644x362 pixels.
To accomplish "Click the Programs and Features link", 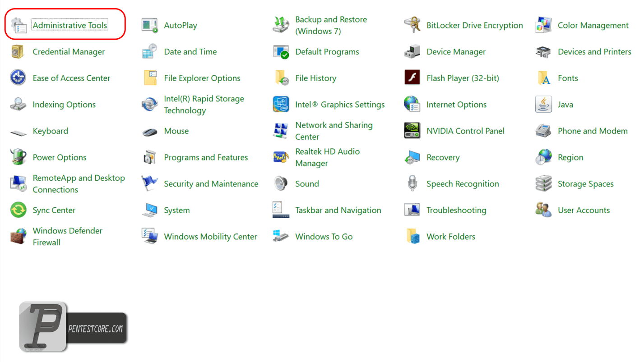I will tap(206, 157).
